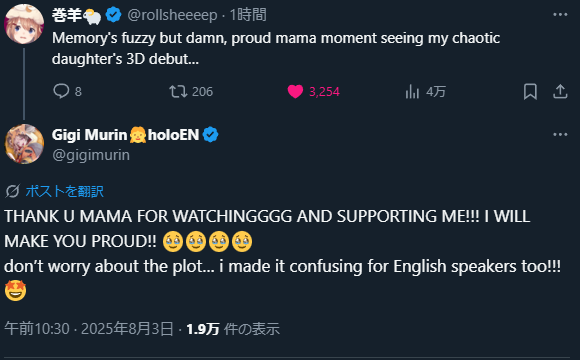The image size is (580, 360).
Task: Open view analytics icon showing 4万
Action: point(412,91)
